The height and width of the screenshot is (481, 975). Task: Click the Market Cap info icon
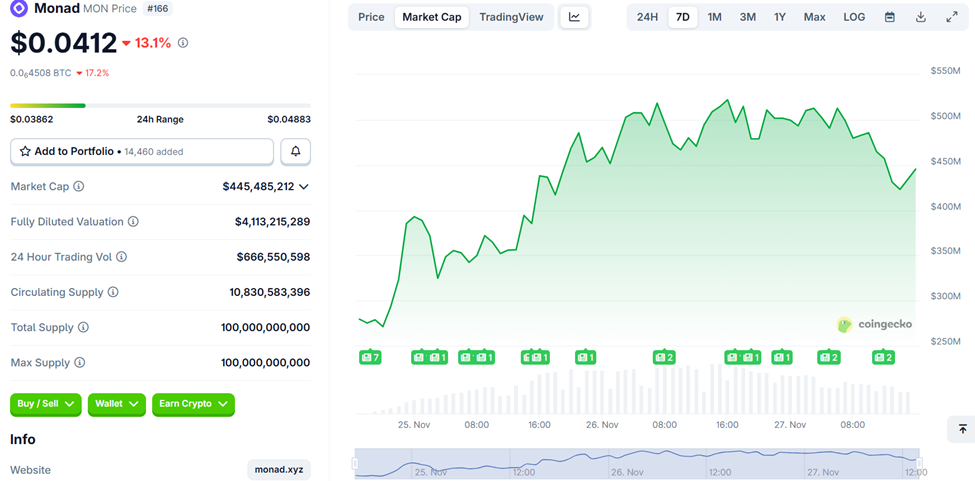pos(79,186)
